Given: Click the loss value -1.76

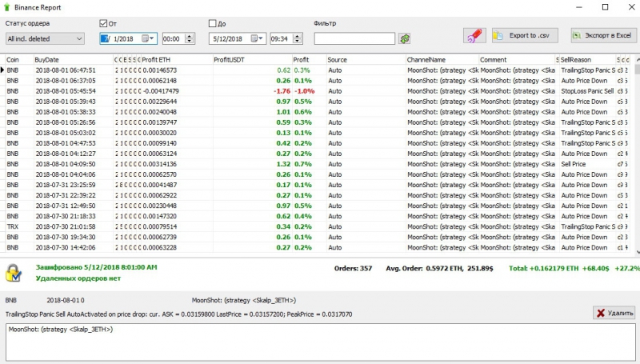Looking at the screenshot, I should coord(282,91).
